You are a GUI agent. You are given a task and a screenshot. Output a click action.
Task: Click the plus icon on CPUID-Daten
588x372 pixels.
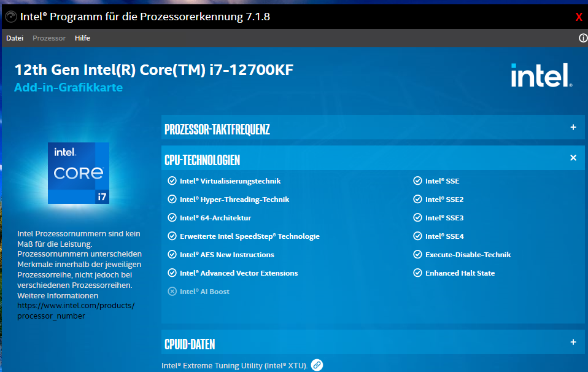573,342
